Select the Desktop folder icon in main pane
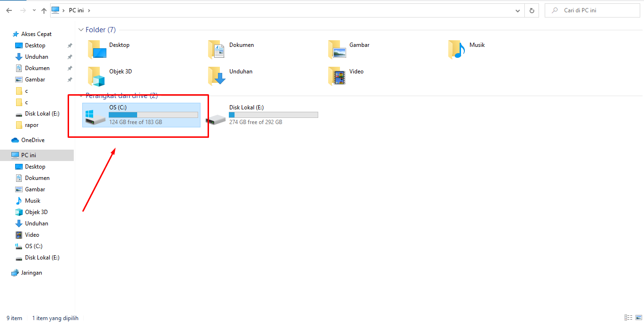 pos(97,49)
